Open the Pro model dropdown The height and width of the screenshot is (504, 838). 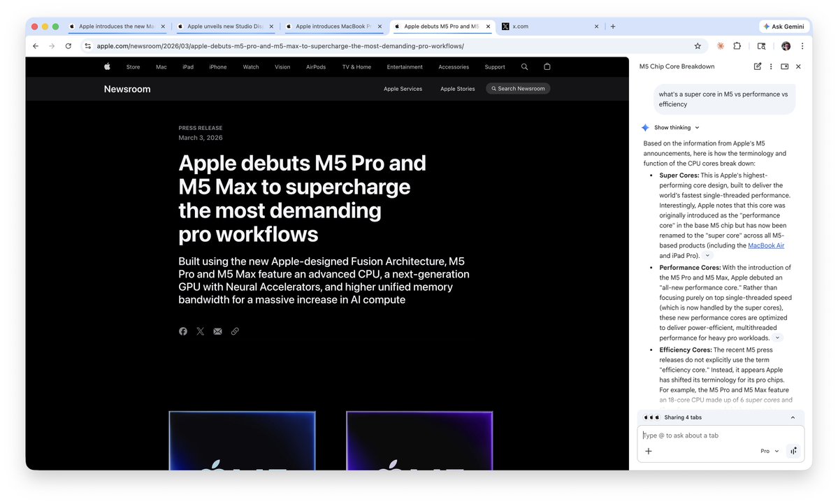pos(770,451)
